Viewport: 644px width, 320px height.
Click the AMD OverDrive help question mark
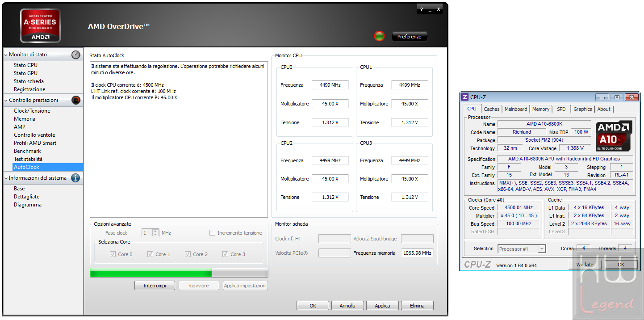421,9
